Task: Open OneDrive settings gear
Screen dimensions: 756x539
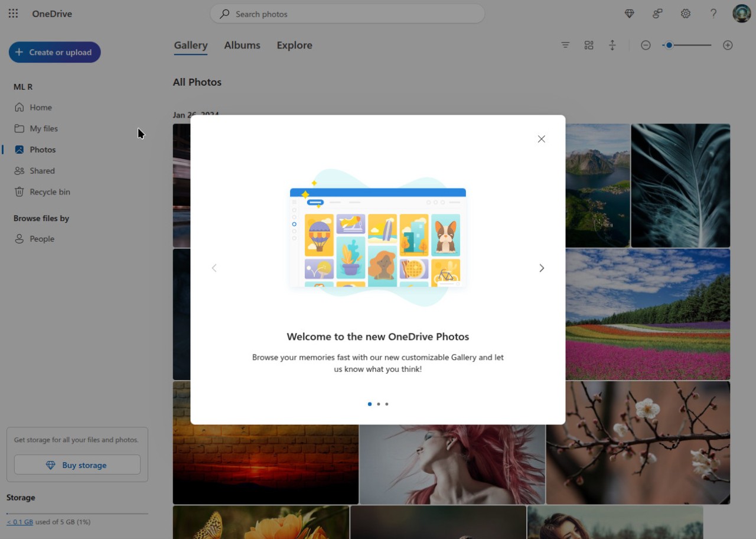Action: click(685, 13)
